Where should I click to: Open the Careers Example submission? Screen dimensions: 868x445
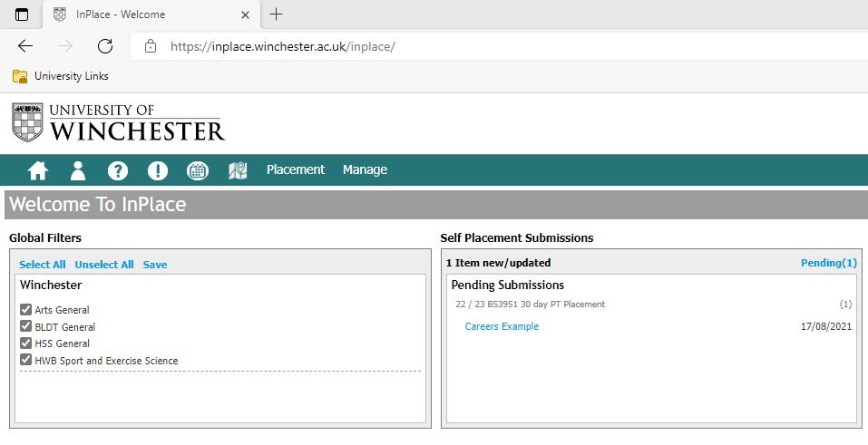coord(502,326)
